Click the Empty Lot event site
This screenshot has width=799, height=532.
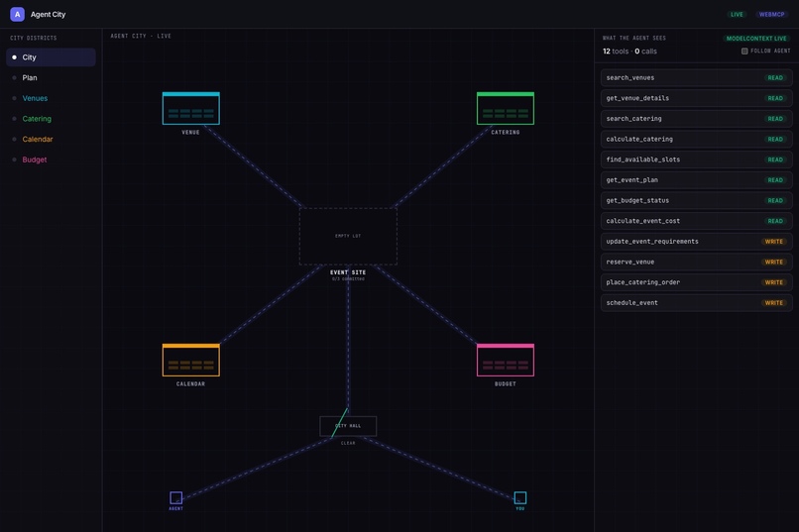click(348, 236)
